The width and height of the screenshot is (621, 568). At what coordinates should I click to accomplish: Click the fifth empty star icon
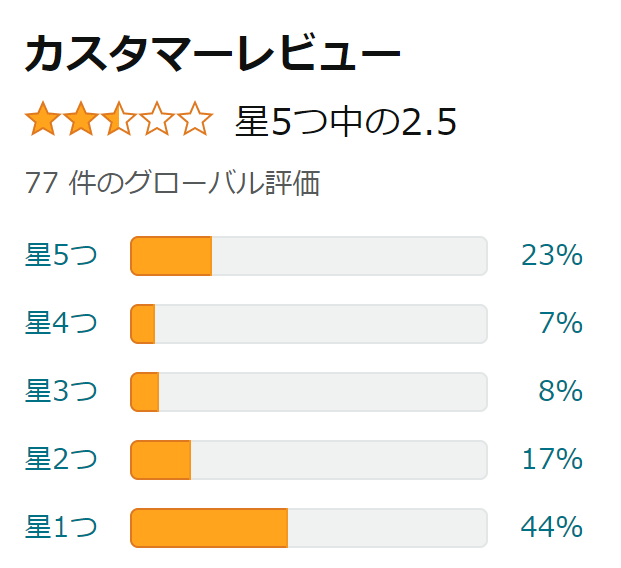(195, 119)
